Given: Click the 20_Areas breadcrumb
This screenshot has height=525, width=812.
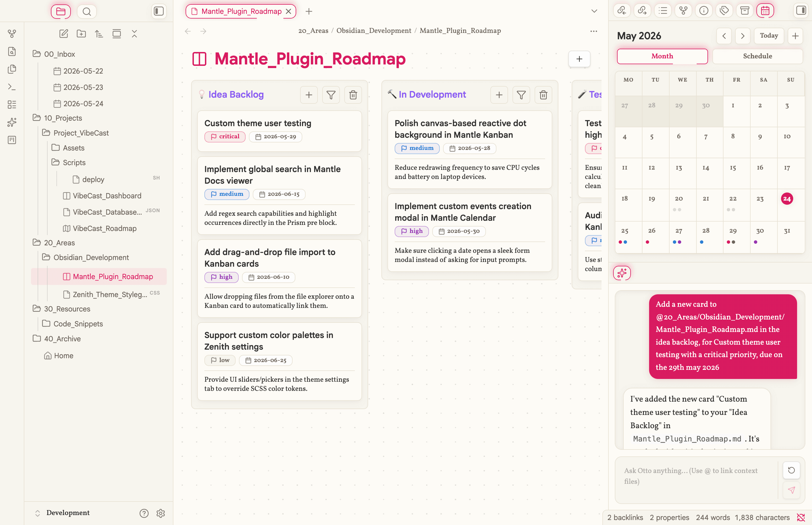Looking at the screenshot, I should 313,31.
